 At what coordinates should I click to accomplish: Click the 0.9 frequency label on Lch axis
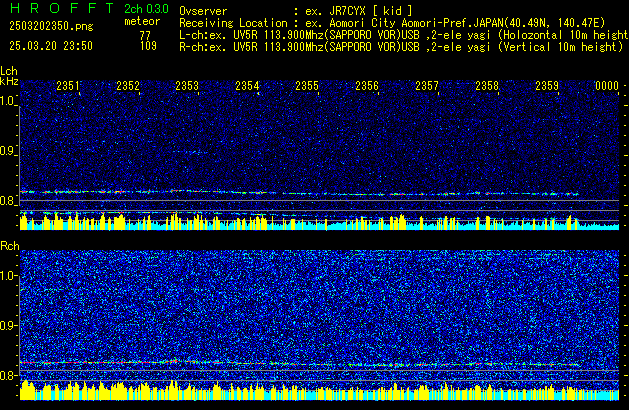8,151
